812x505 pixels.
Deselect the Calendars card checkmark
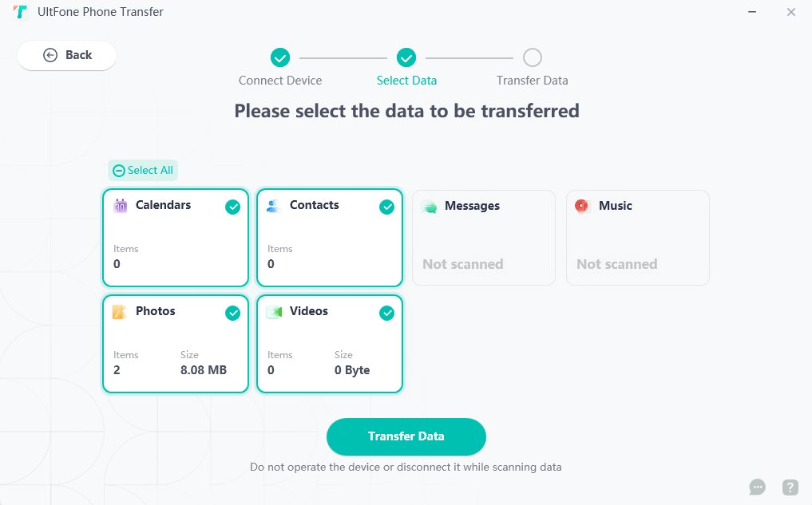click(232, 207)
